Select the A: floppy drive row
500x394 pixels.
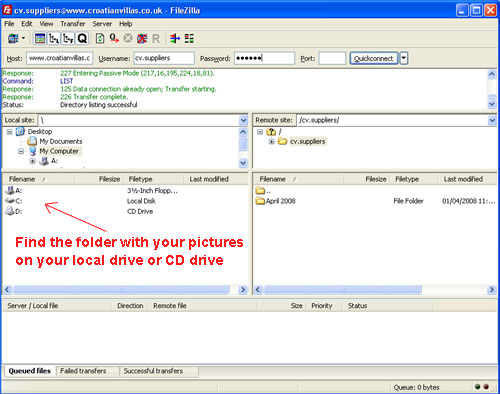point(125,190)
